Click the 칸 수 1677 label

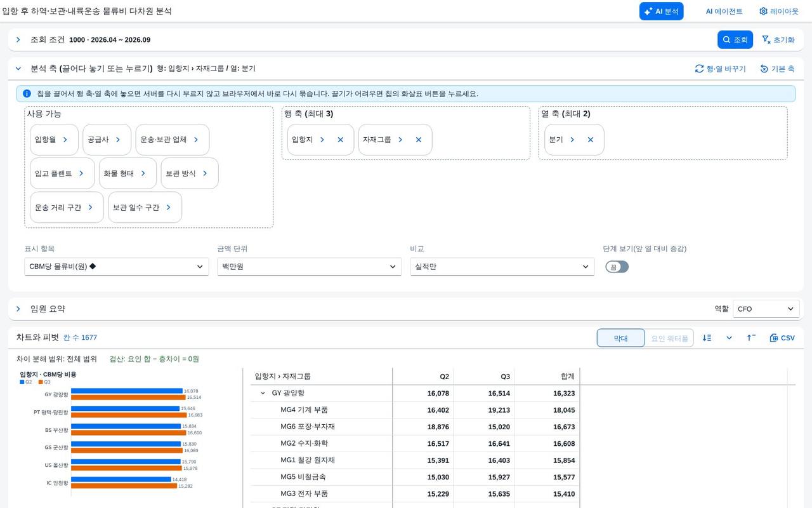[80, 338]
